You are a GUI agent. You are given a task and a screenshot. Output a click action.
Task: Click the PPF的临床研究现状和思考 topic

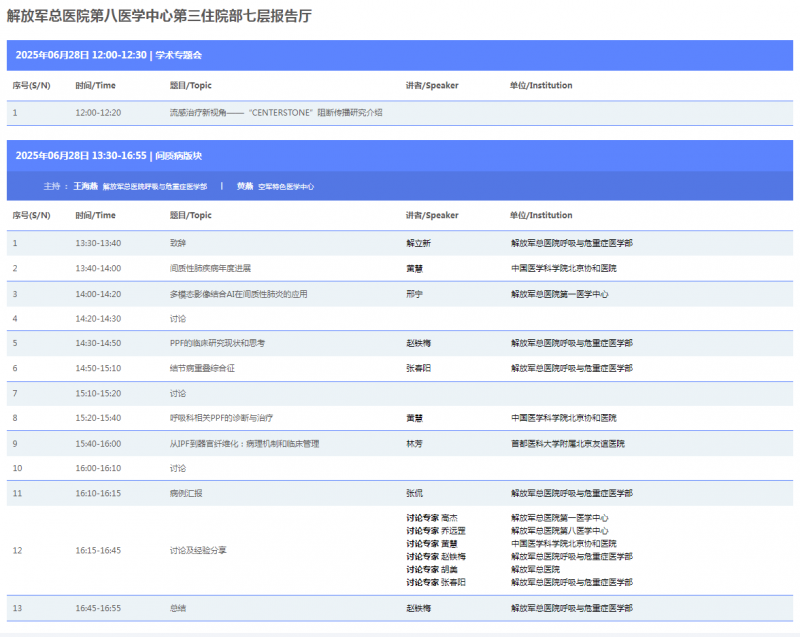click(217, 343)
